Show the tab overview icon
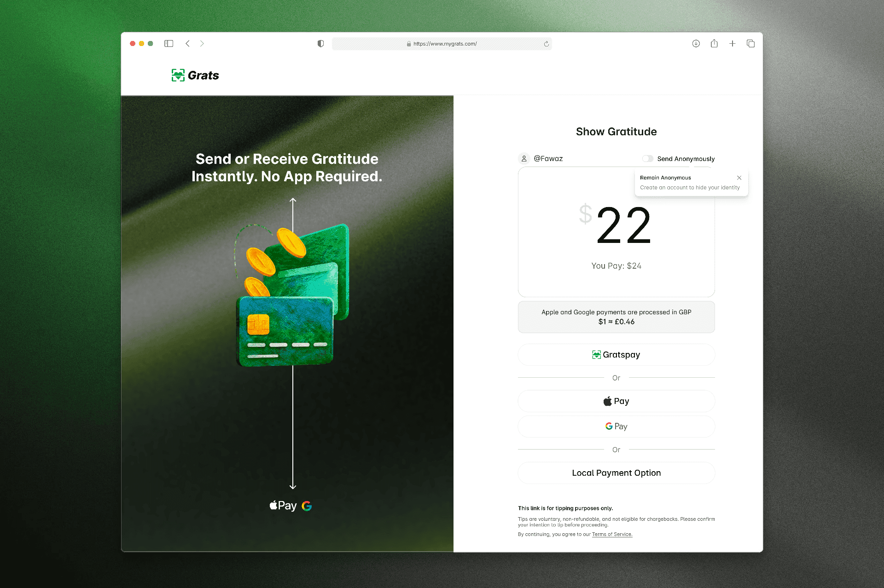The width and height of the screenshot is (884, 588). pyautogui.click(x=750, y=44)
